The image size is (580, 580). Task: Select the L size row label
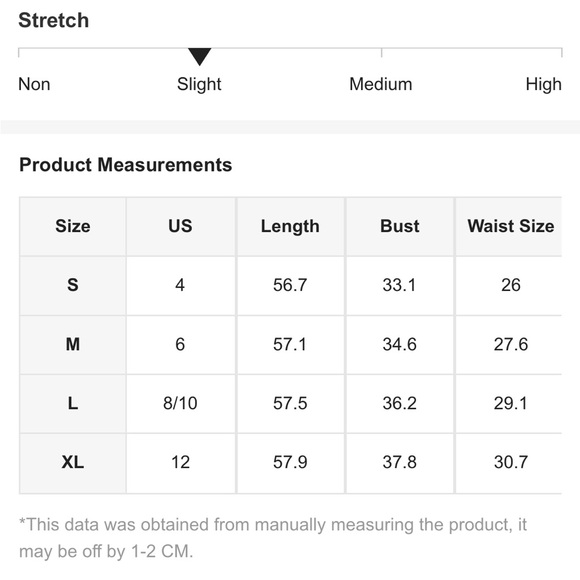tap(72, 404)
